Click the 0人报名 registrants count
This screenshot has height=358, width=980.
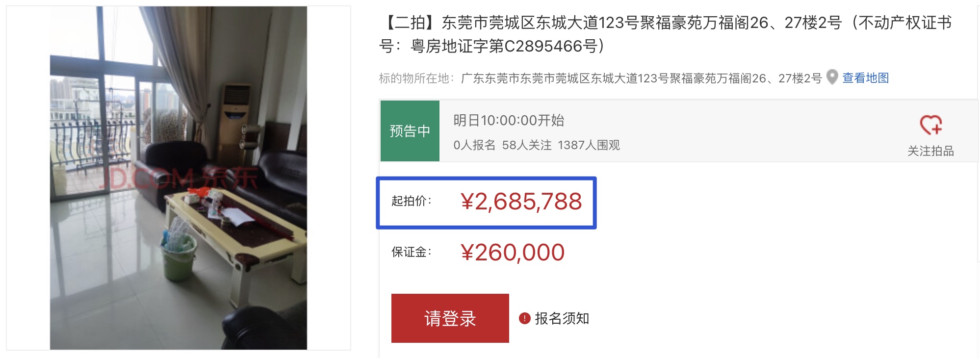[474, 145]
